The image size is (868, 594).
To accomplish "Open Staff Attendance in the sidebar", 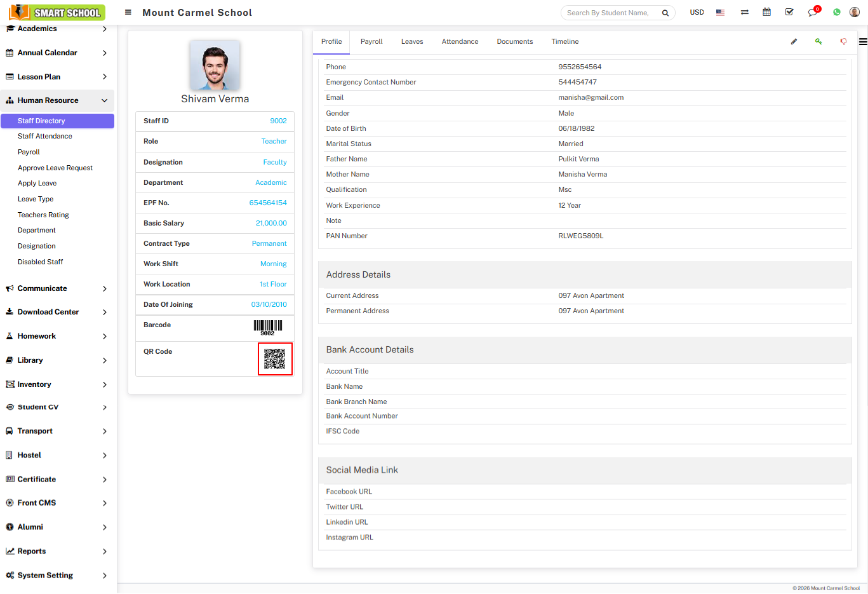I will tap(45, 136).
